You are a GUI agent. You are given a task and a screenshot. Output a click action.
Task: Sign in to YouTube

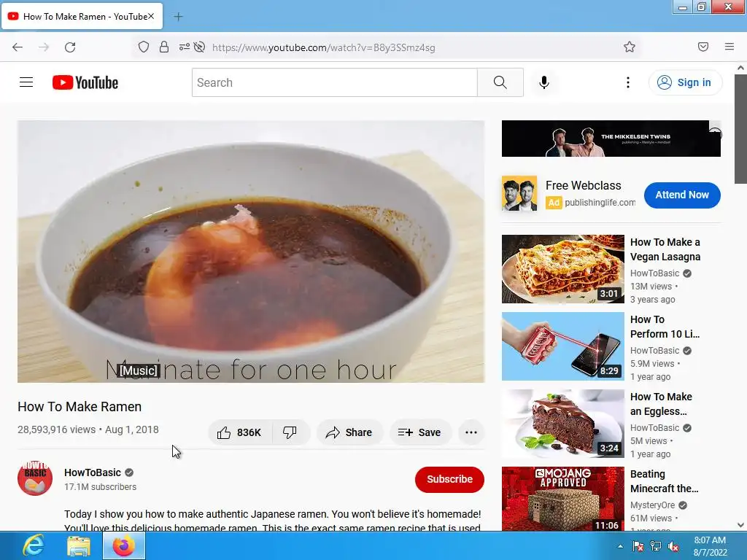pyautogui.click(x=685, y=82)
